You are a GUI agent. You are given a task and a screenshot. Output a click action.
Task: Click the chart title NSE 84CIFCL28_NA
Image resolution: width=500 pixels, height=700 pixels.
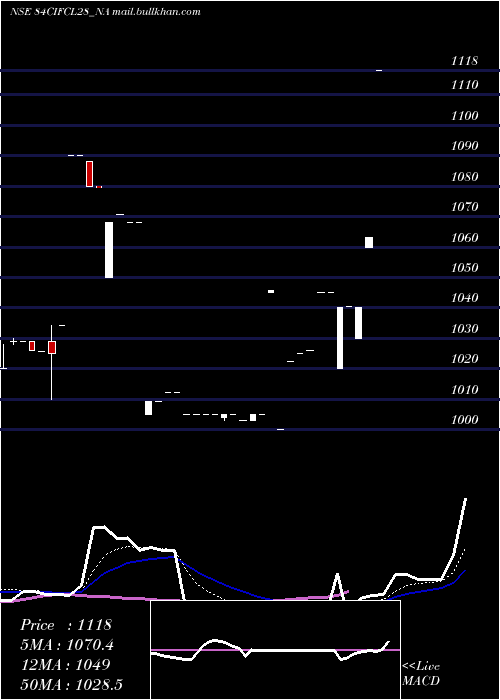[60, 12]
